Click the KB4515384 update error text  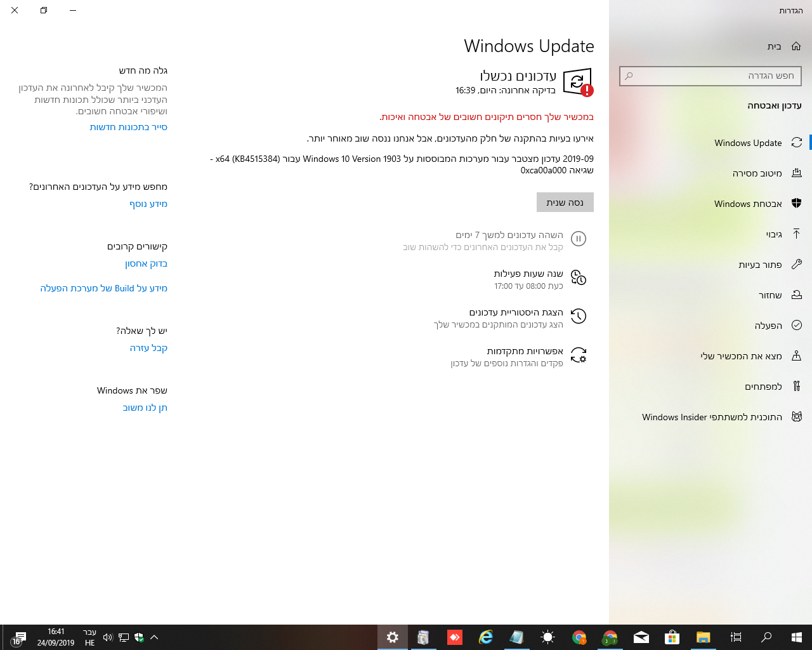[402, 164]
